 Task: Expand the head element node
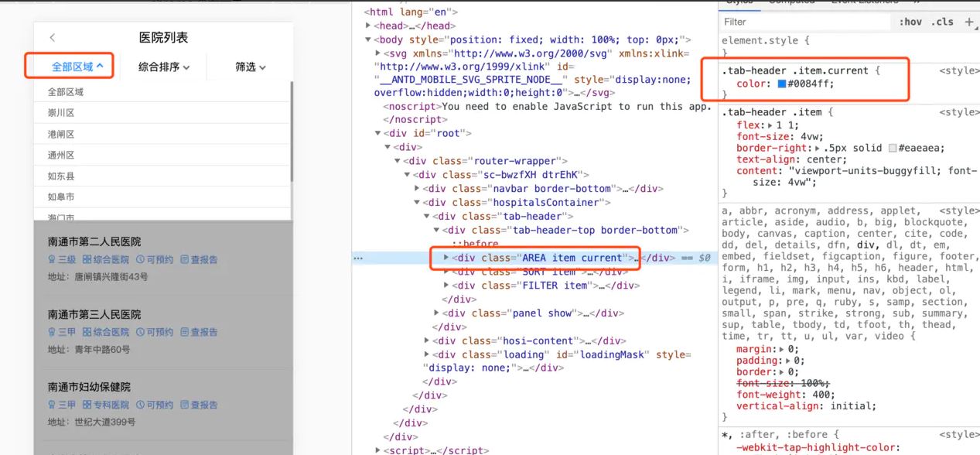click(368, 26)
